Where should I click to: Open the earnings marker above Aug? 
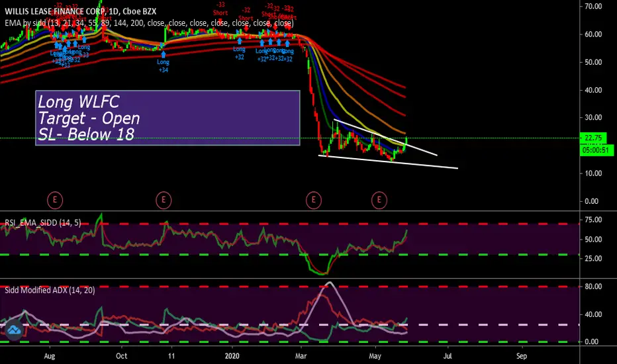55,200
